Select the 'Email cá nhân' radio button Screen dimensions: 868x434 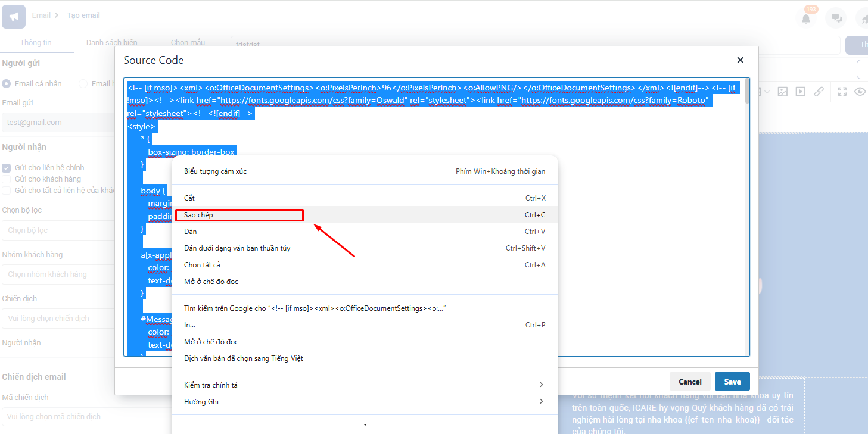click(x=7, y=84)
